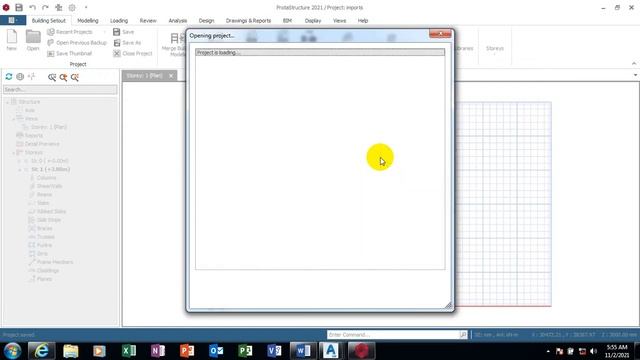Switch to the Review ribbon tab
This screenshot has height=360, width=640.
(x=148, y=20)
